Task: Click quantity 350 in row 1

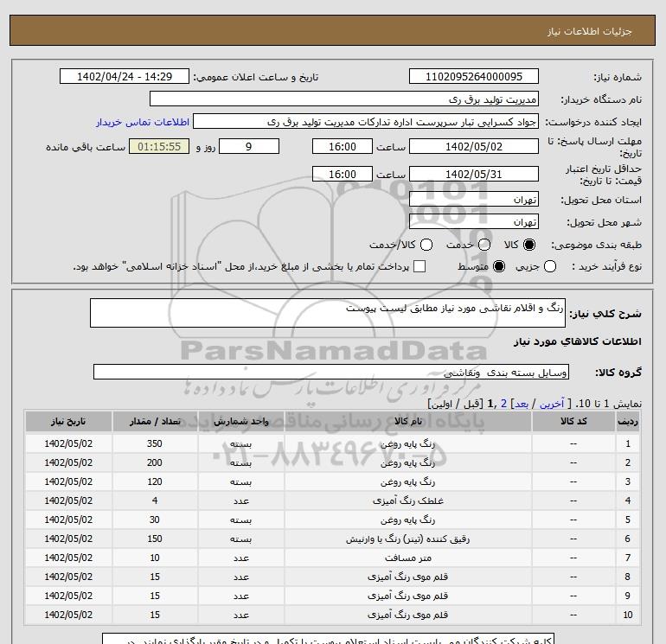Action: (155, 443)
